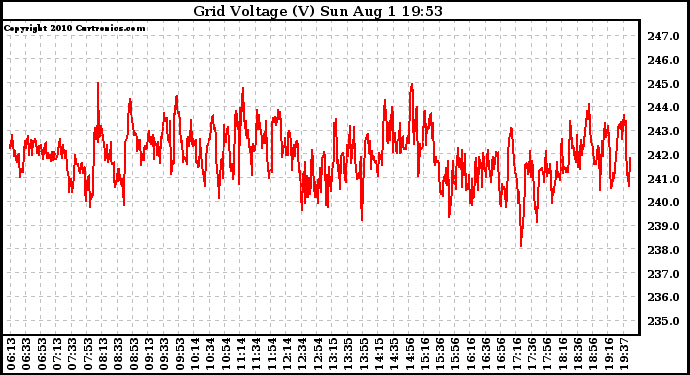
Task: Click the 243.0 voltage axis label
Action: tap(663, 131)
